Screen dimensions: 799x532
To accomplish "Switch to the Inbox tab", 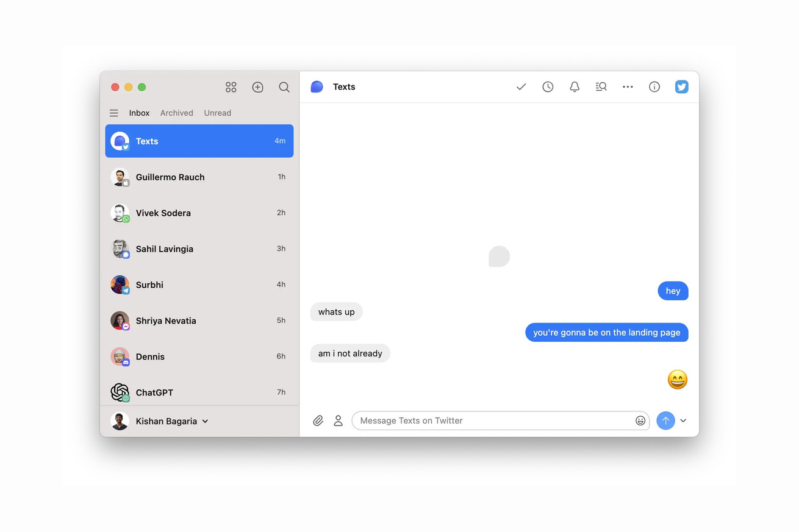I will 139,113.
